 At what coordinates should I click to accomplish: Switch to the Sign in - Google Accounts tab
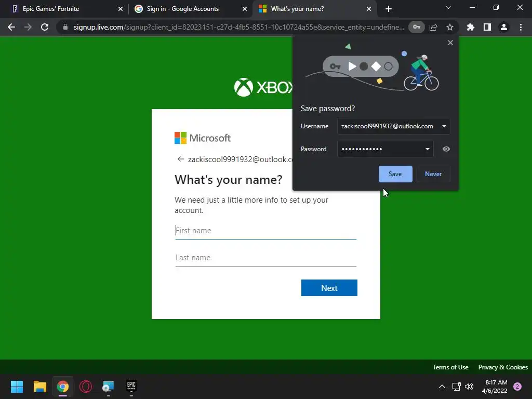(x=190, y=9)
